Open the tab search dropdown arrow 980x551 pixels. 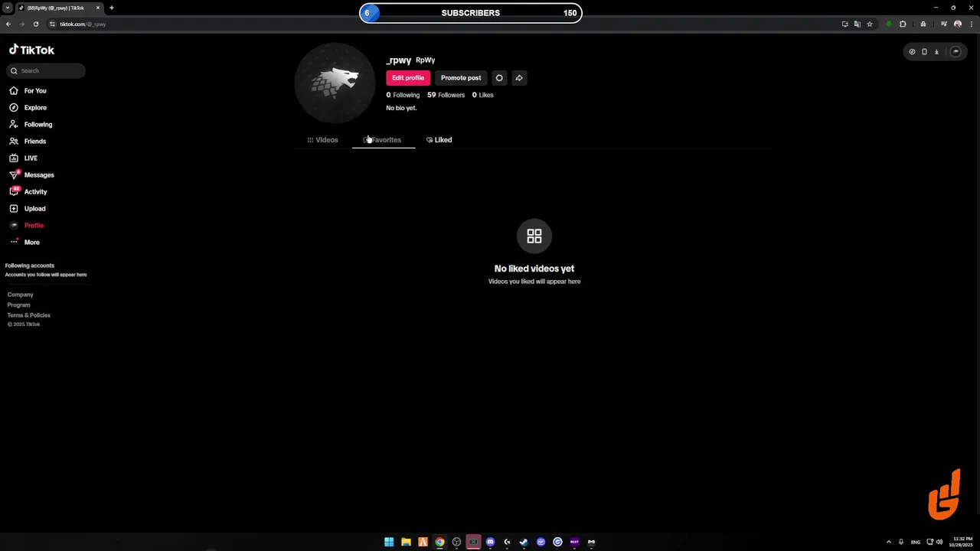click(7, 8)
